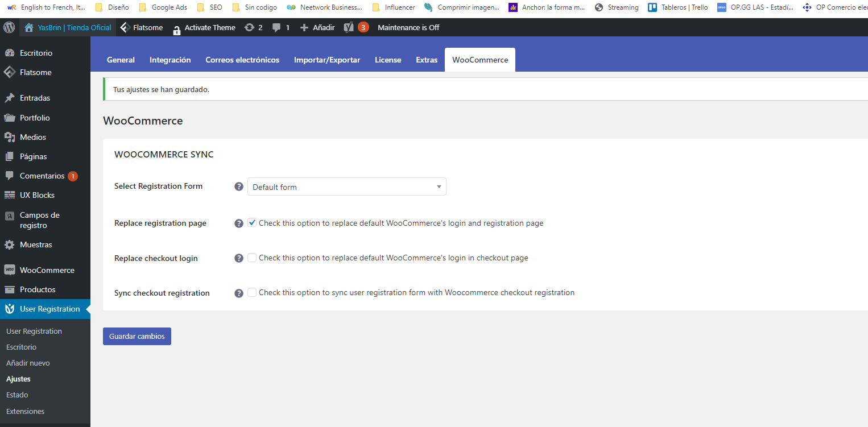Enable Replace checkout login checkbox
This screenshot has height=427, width=868.
tap(252, 258)
